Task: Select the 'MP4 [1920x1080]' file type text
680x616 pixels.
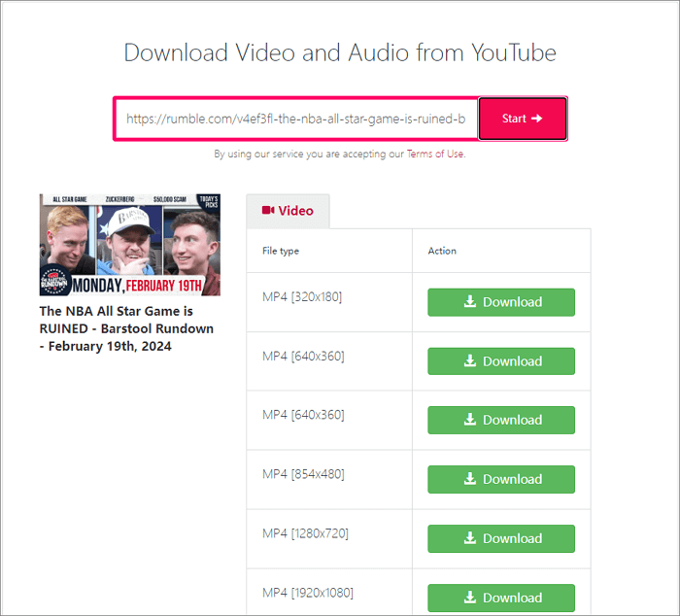Action: click(308, 593)
